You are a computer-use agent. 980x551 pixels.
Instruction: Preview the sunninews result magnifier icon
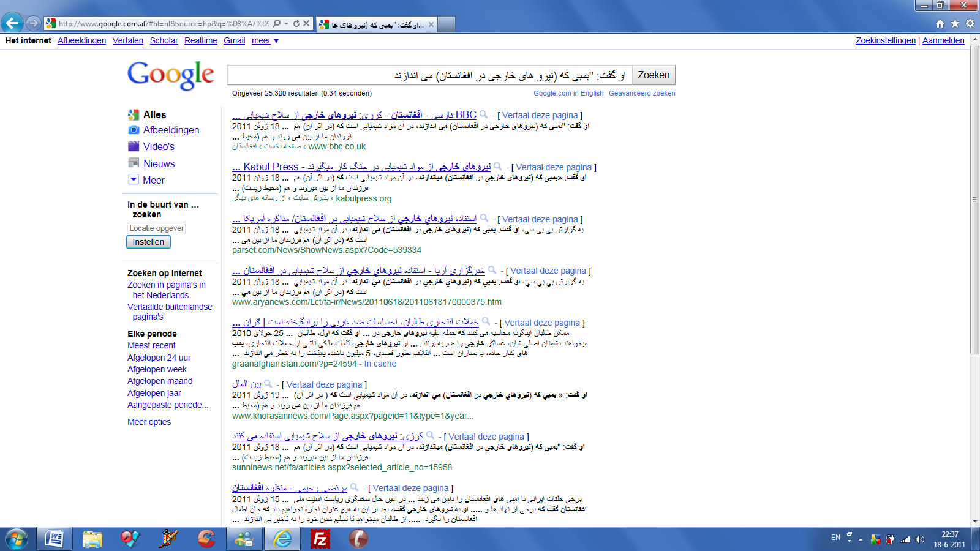[x=431, y=436]
